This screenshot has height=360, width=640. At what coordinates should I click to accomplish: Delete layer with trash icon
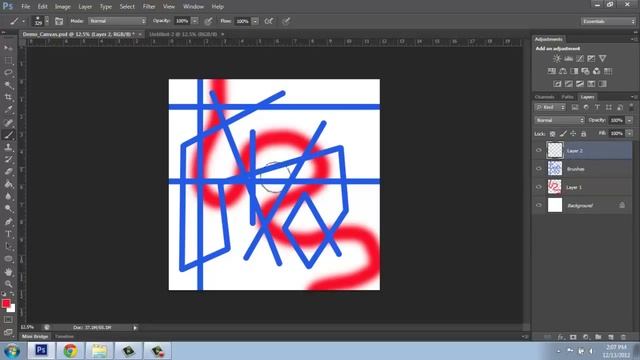623,337
